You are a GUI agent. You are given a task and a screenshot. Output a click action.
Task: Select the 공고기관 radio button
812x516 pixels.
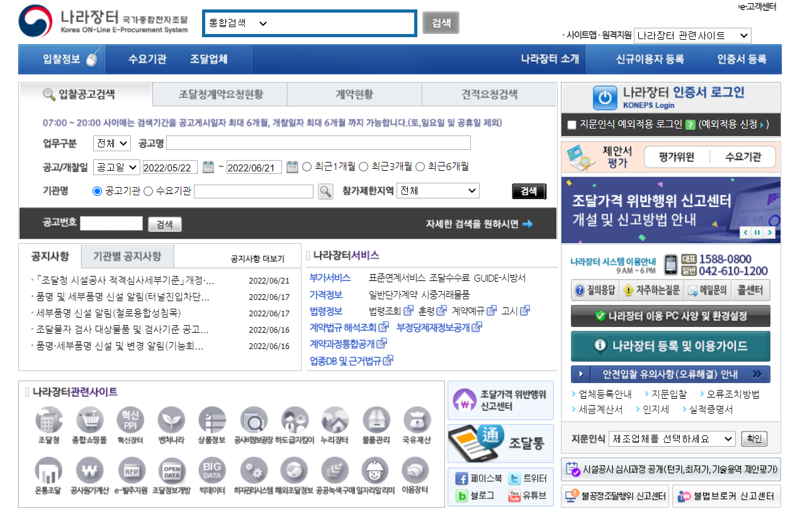click(x=97, y=191)
